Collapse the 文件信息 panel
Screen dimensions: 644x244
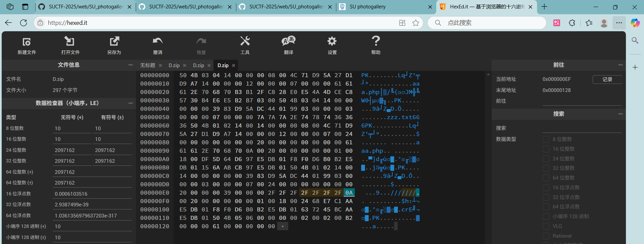(131, 65)
